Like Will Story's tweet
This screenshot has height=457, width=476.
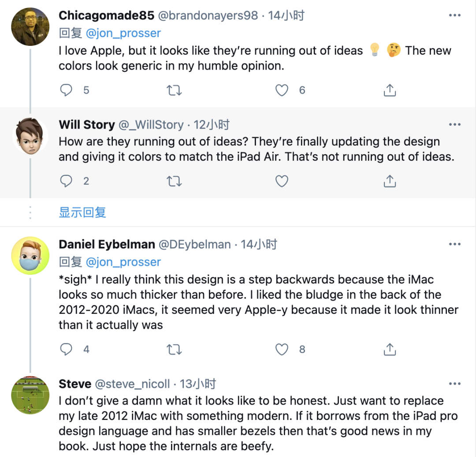(282, 181)
